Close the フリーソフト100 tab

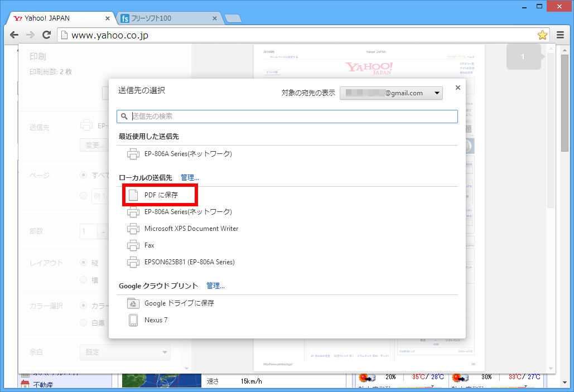pos(215,18)
